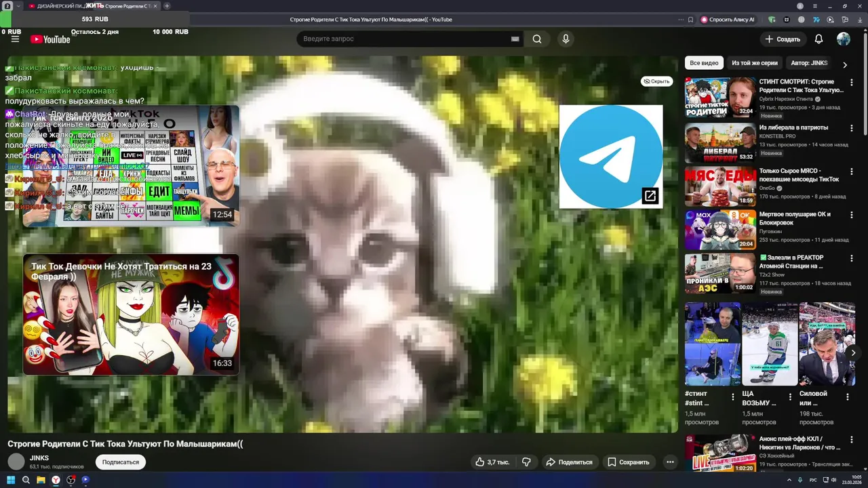Select the Из той же серии chip

[755, 63]
